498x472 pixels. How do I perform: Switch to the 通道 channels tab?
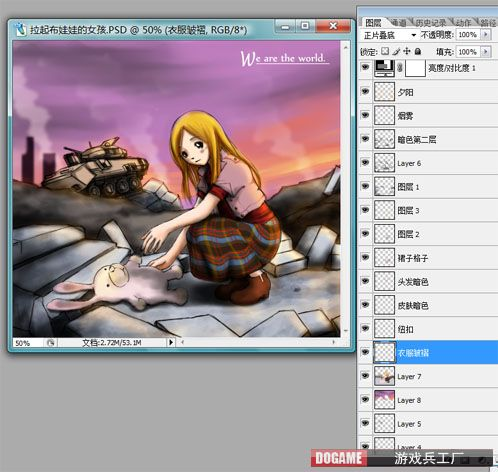tap(398, 23)
